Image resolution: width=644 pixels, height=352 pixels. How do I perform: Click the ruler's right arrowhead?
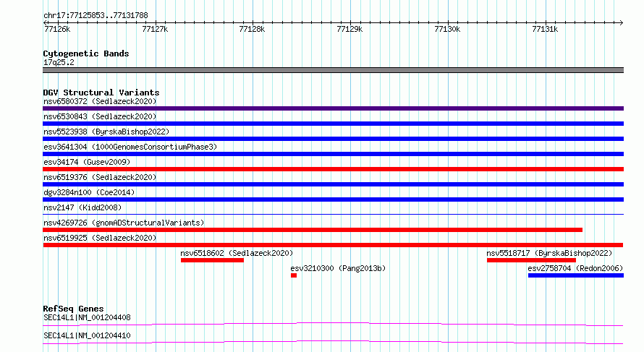(x=622, y=22)
